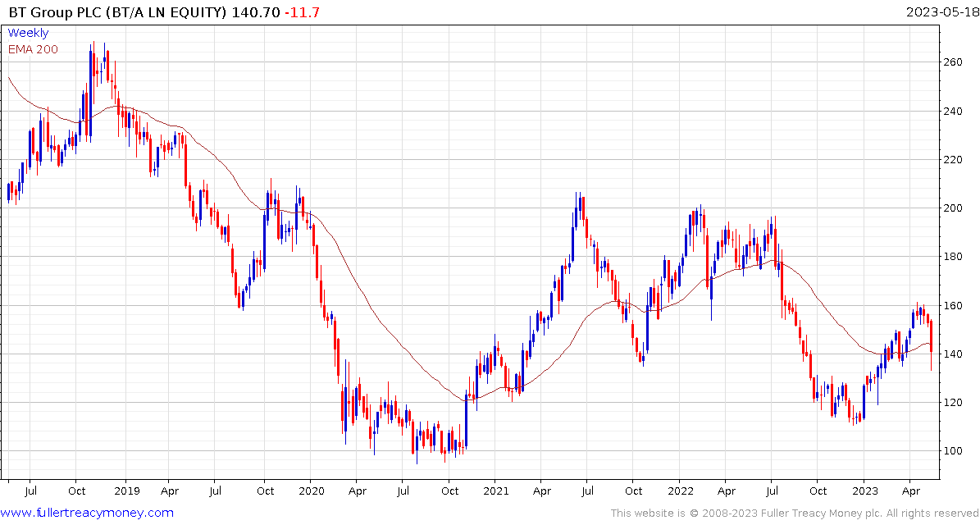Open the www.fullertreacymoney.com link

tap(88, 514)
